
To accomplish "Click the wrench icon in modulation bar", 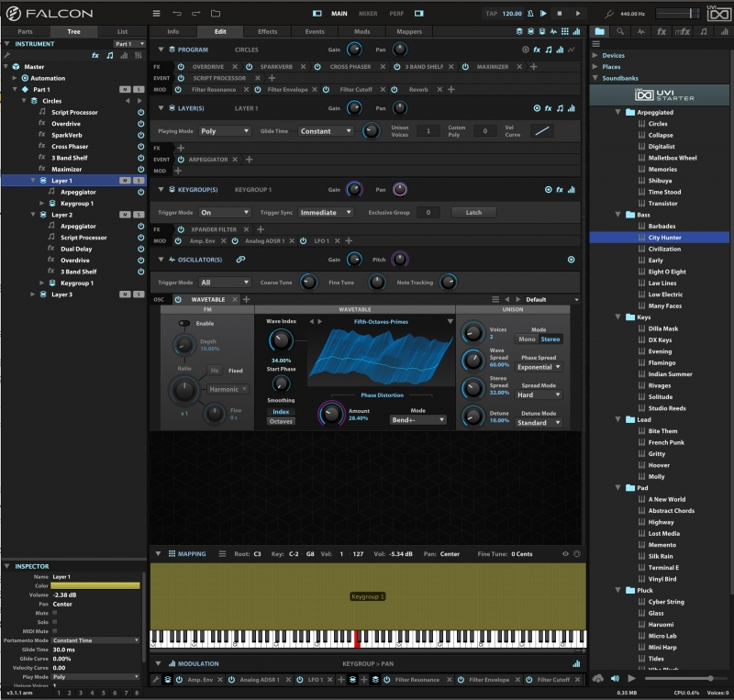I will pos(156,680).
